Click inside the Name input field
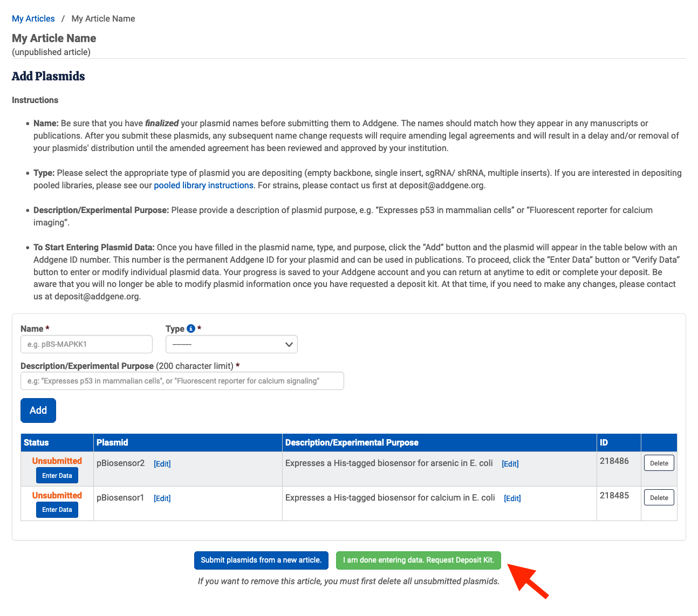The height and width of the screenshot is (616, 698). point(86,344)
